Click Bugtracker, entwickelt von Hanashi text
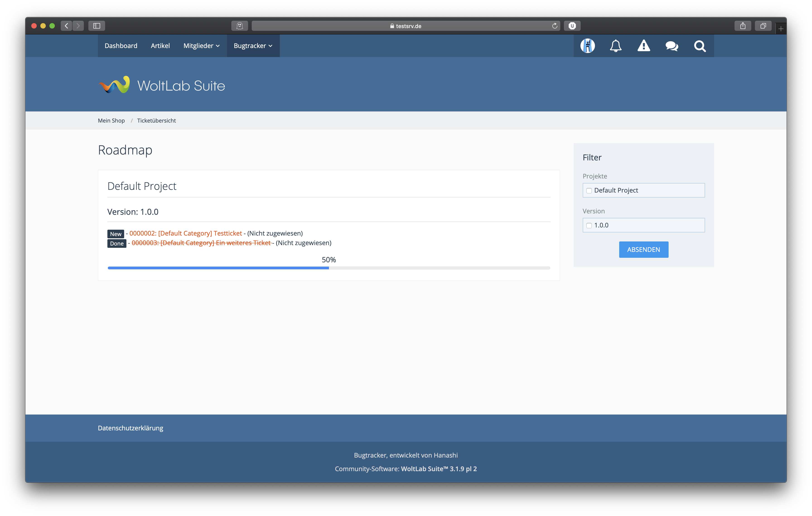The height and width of the screenshot is (516, 812). click(406, 455)
